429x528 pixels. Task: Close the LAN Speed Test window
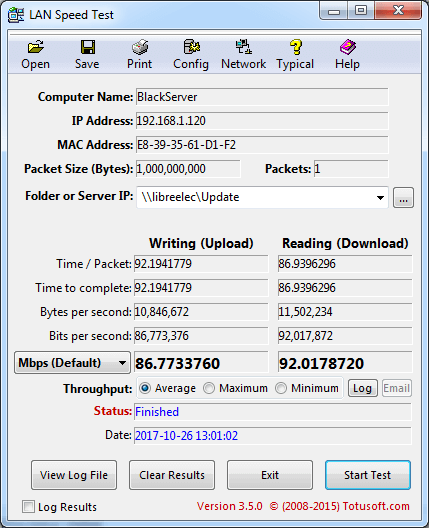pyautogui.click(x=398, y=11)
